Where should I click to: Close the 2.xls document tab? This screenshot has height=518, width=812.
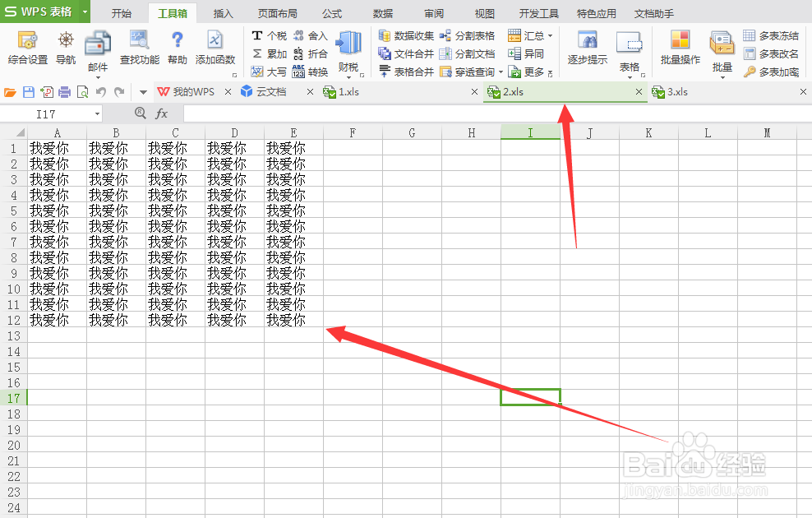click(639, 92)
